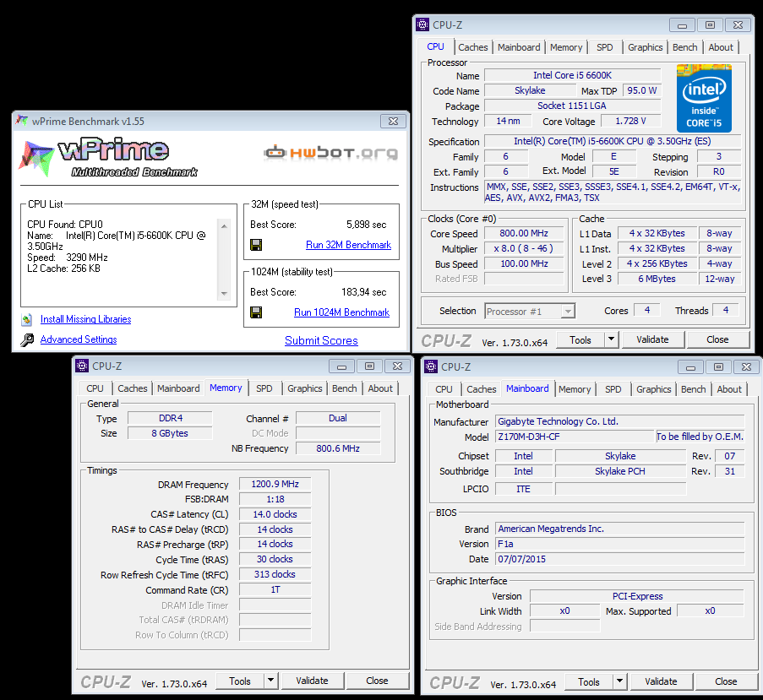The height and width of the screenshot is (700, 763).
Task: Click the wPrime title bar app icon
Action: click(21, 121)
